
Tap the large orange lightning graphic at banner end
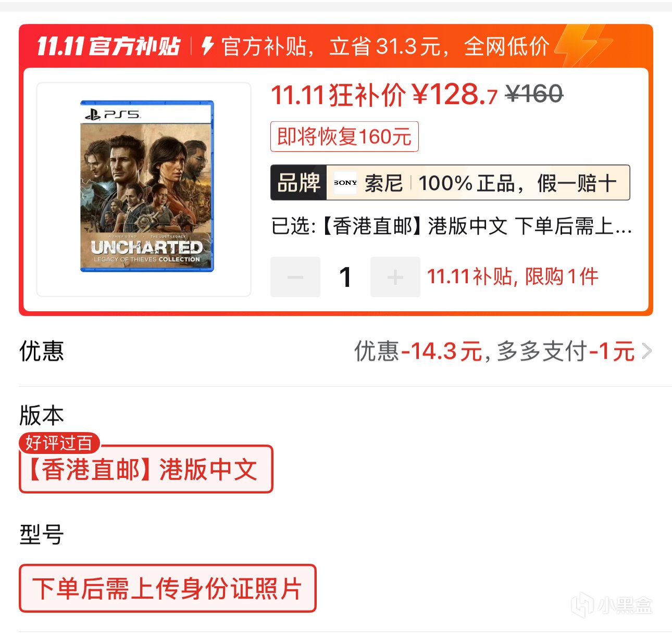pos(583,46)
